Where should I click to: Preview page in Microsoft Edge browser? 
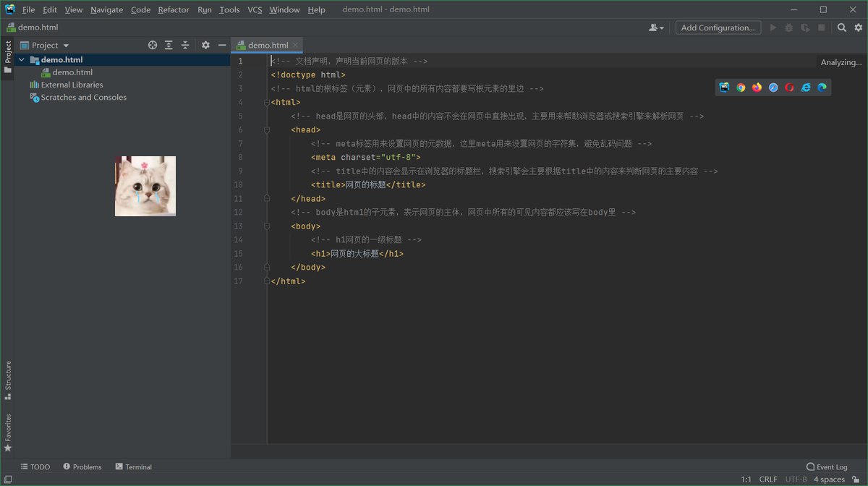point(822,88)
